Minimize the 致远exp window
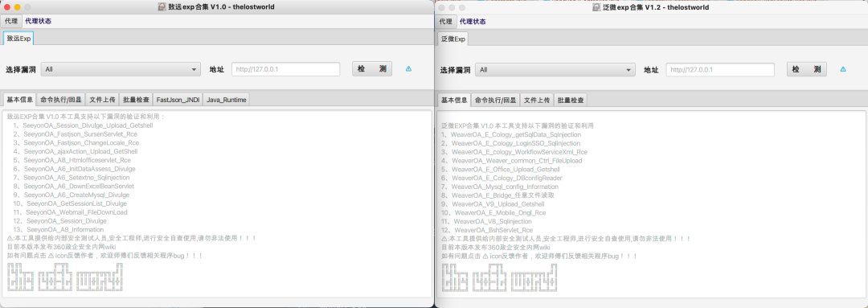The height and width of the screenshot is (308, 868). 17,7
